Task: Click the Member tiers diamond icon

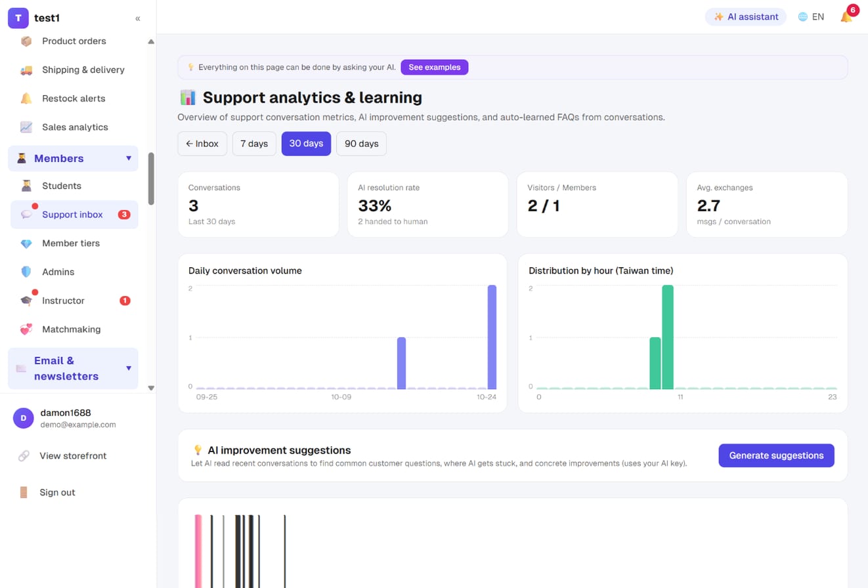Action: (x=26, y=243)
